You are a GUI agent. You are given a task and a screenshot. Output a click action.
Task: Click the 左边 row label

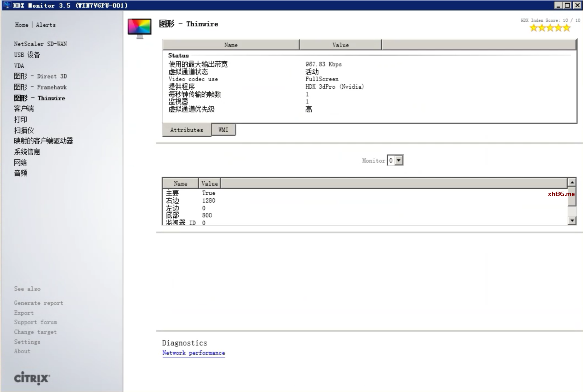coord(172,208)
